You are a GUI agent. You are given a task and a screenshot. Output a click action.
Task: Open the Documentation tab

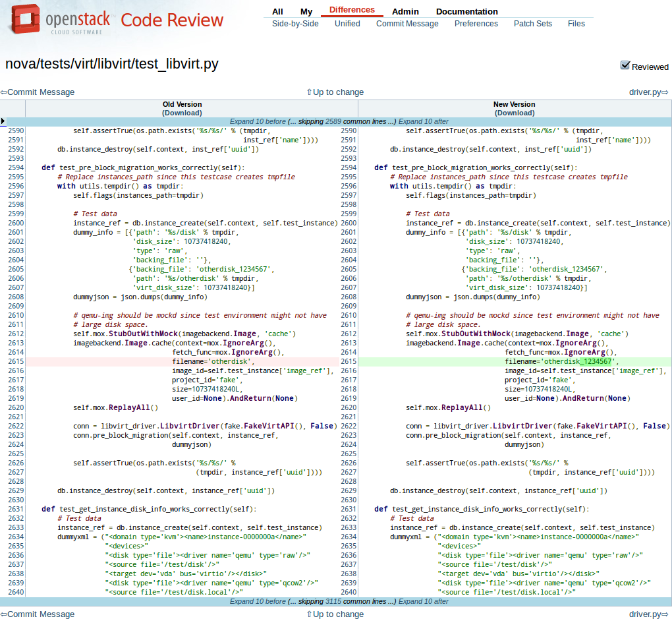[x=466, y=11]
